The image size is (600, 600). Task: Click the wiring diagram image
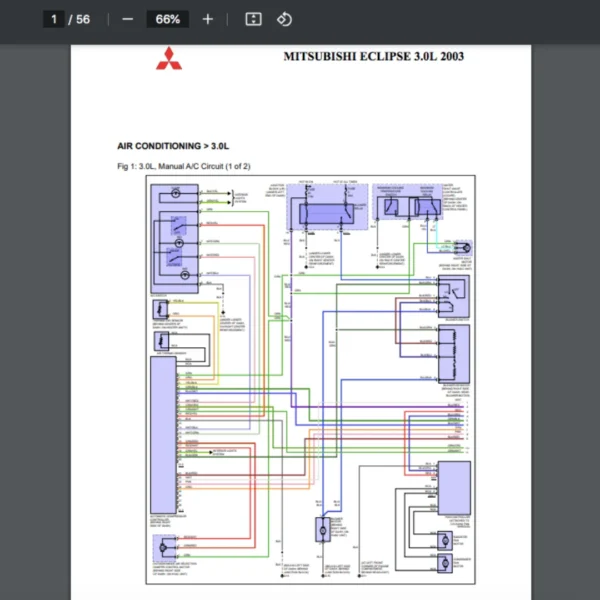point(310,380)
